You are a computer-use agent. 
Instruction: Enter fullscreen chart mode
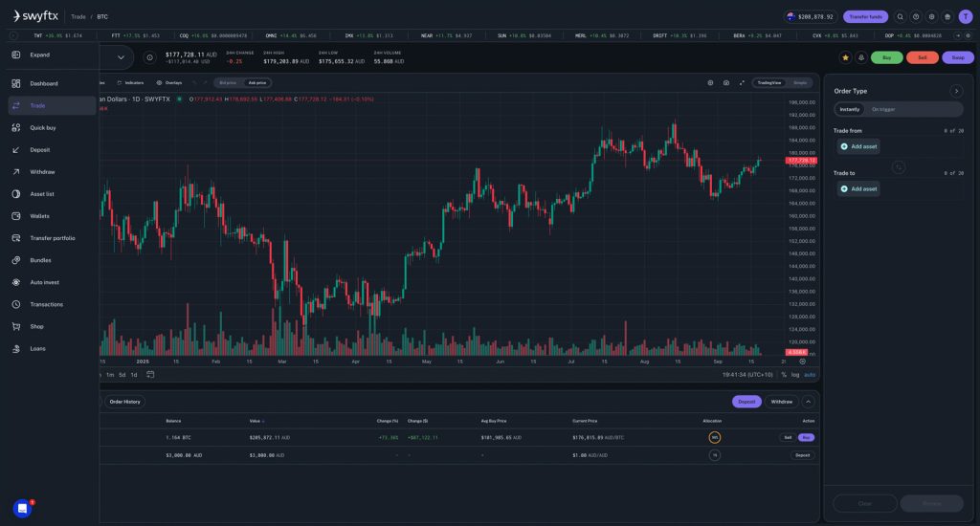(x=742, y=83)
